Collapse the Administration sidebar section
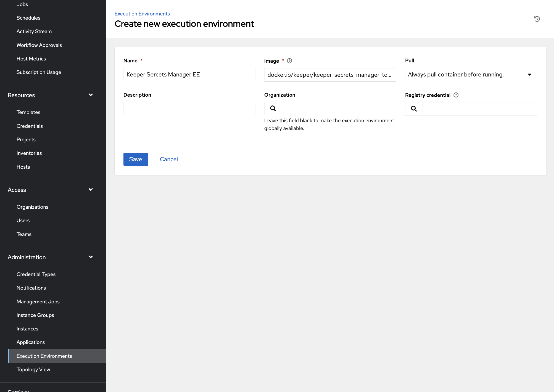This screenshot has width=554, height=392. tap(91, 257)
